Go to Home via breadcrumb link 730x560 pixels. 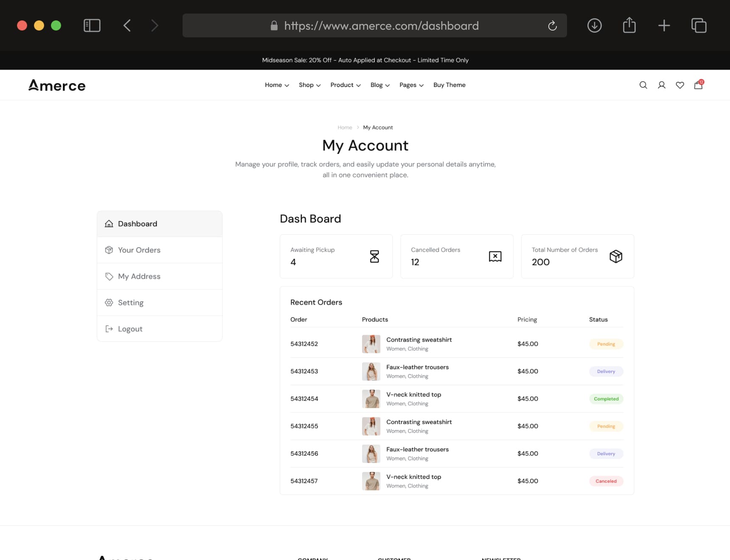pyautogui.click(x=345, y=127)
